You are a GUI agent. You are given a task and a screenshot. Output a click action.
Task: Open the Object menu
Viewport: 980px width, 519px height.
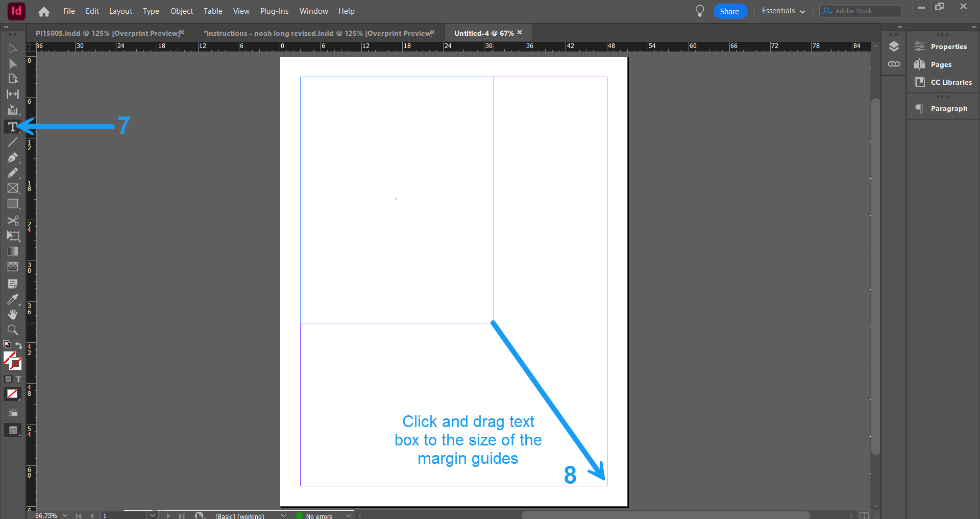point(181,11)
